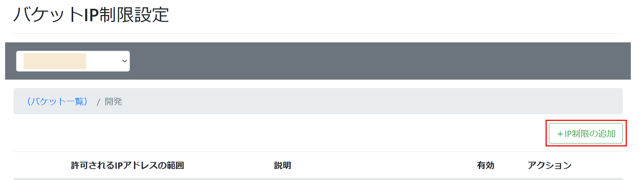Viewport: 644px width, 180px height.
Task: Click the breadcrumb slash separator before 開発
Action: (x=98, y=102)
